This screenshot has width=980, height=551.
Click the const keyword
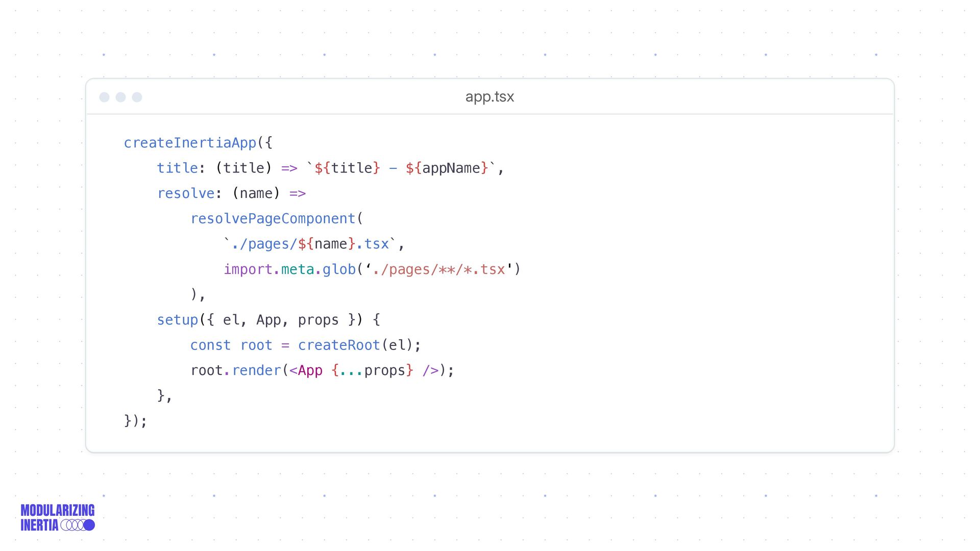coord(210,345)
